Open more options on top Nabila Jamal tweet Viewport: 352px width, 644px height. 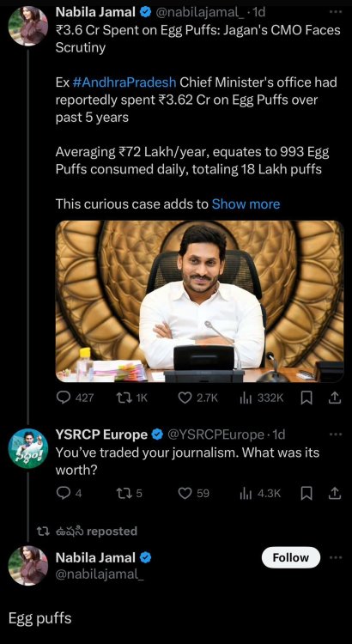pos(336,12)
